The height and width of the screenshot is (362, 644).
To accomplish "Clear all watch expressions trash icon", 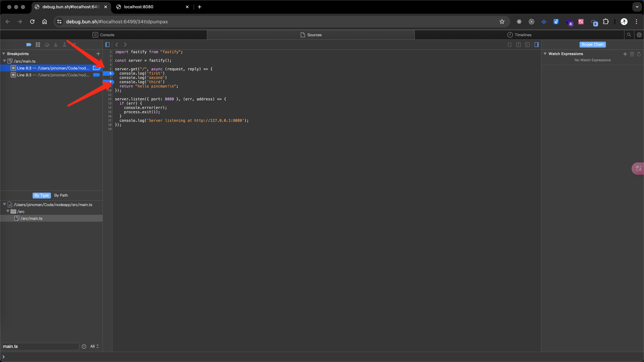I will tap(632, 54).
